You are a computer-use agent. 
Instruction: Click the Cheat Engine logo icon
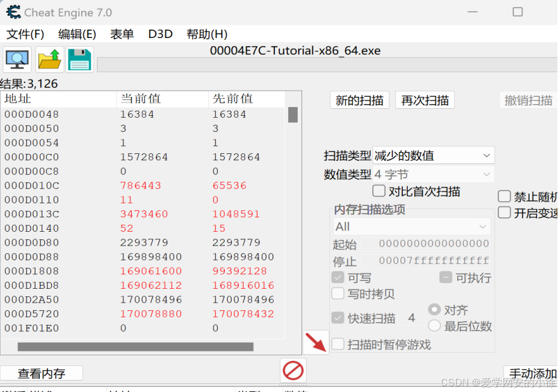[13, 12]
